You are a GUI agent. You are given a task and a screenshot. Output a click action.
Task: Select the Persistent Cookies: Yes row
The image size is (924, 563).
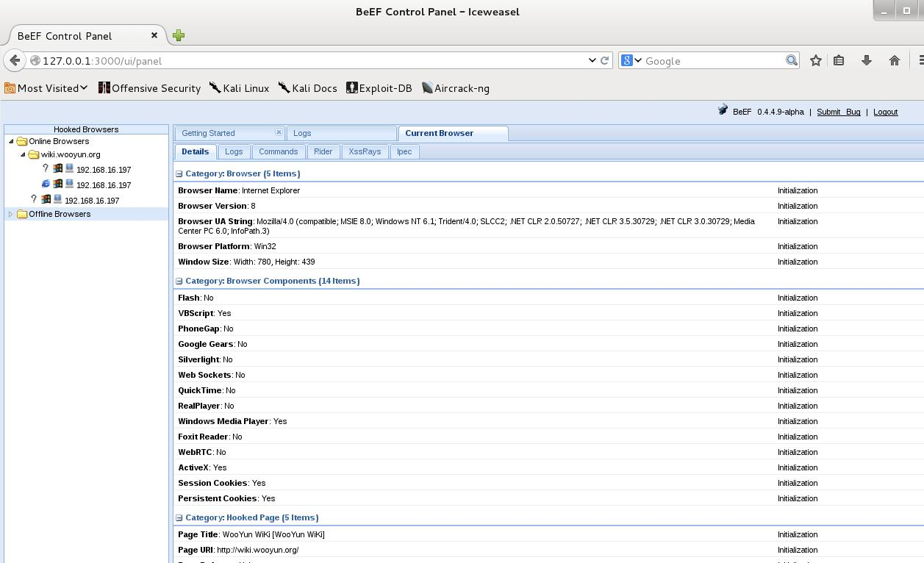549,498
